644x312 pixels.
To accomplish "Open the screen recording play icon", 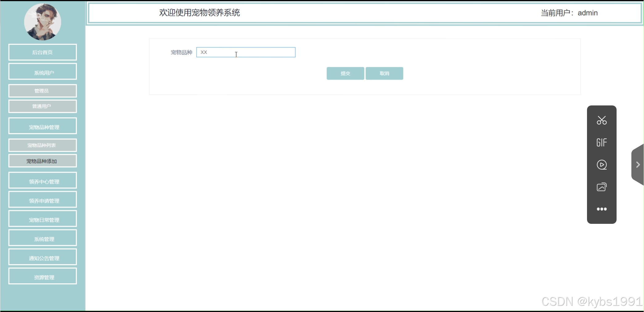I will coord(601,165).
